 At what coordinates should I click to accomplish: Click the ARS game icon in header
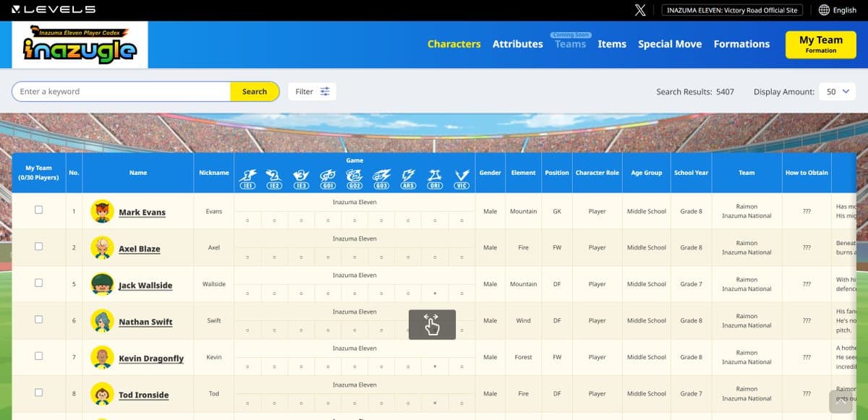pyautogui.click(x=408, y=179)
